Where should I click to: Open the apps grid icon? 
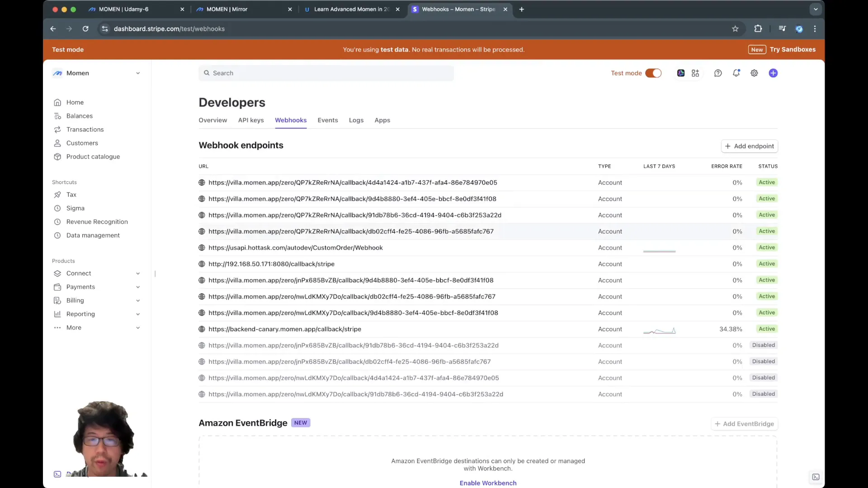tap(695, 73)
